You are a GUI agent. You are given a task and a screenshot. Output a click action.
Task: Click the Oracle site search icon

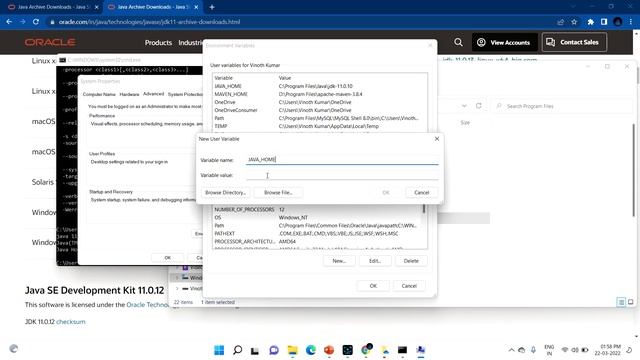coord(458,42)
